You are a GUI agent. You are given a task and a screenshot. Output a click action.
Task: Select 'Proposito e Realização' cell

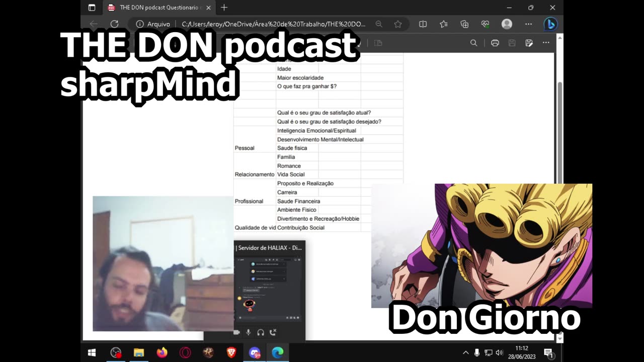coord(305,184)
